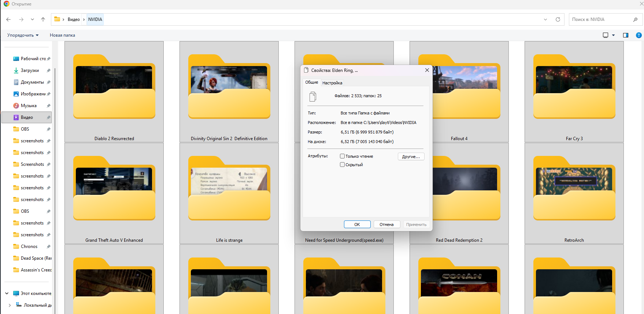Expand the address bar history dropdown
This screenshot has width=644, height=314.
pos(545,19)
